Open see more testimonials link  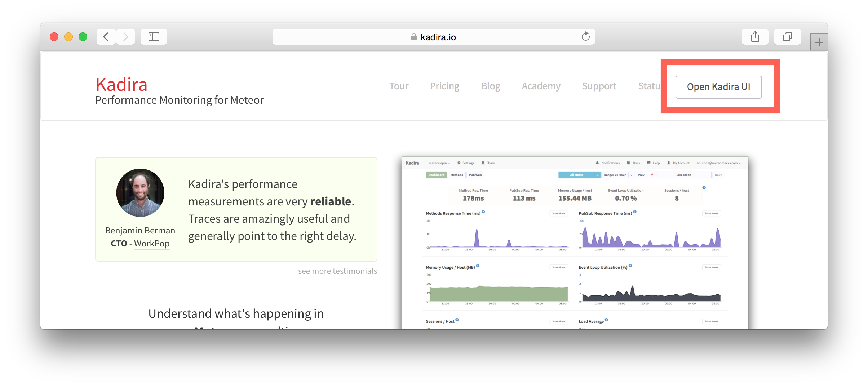pyautogui.click(x=337, y=271)
